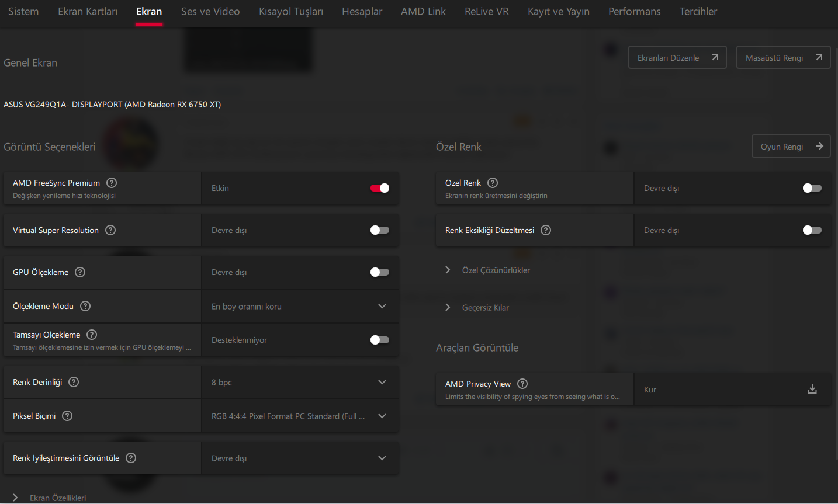Click the ASUS VG249Q1A display name
The height and width of the screenshot is (504, 838).
(x=112, y=105)
